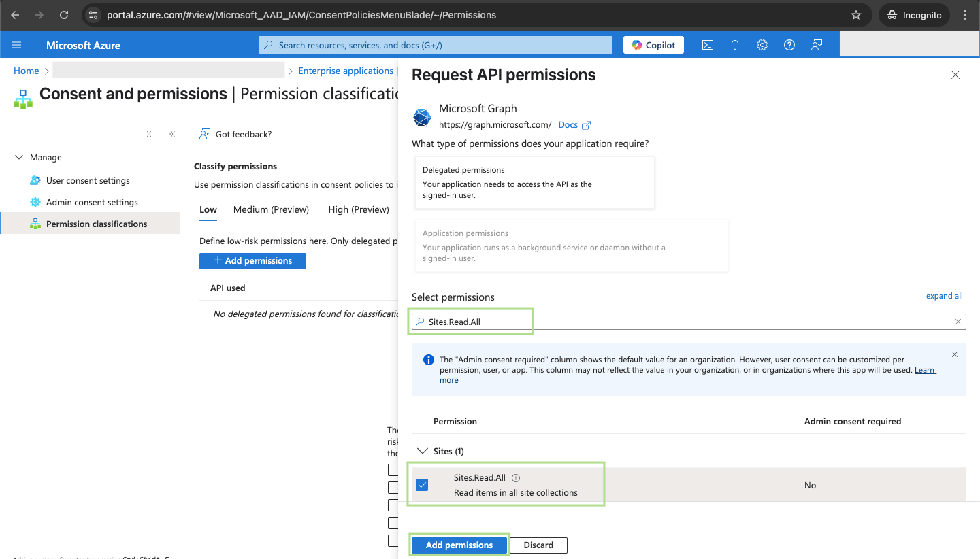Click the blue Add permissions button in panel

459,545
